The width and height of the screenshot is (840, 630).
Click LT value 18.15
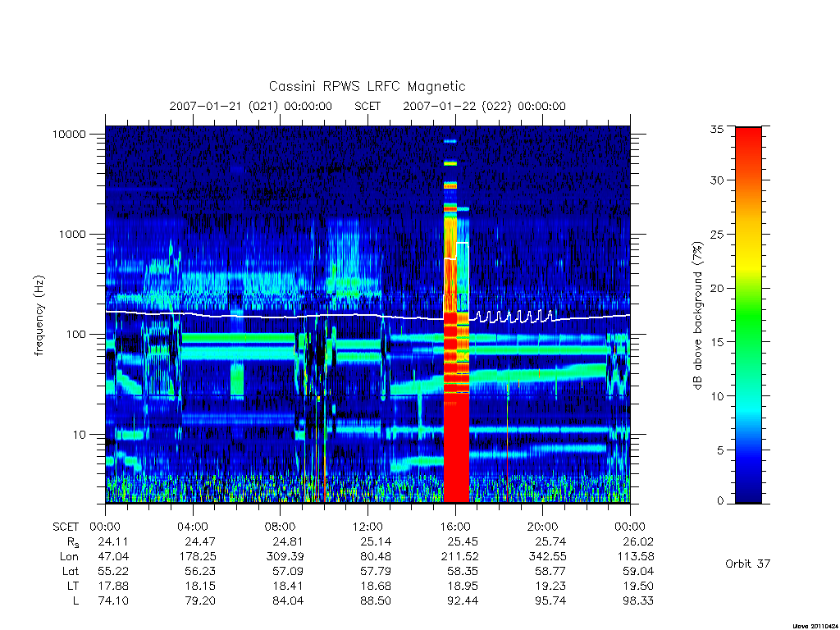coord(200,586)
